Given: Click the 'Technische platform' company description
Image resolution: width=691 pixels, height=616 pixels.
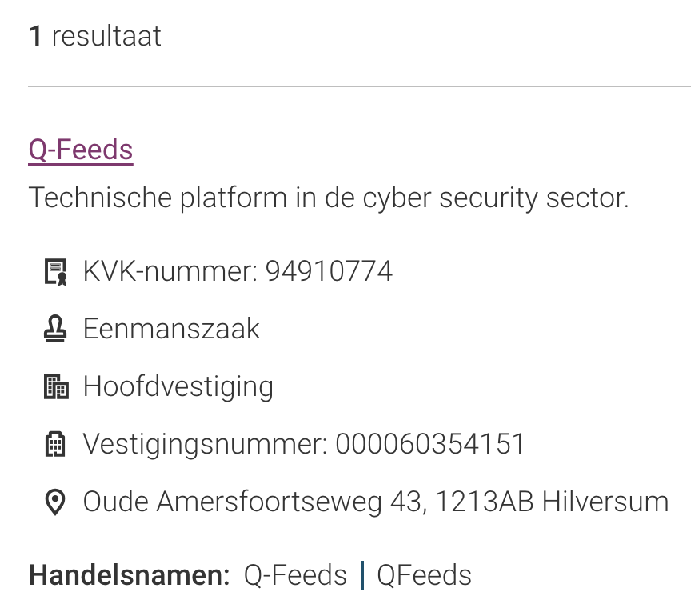Looking at the screenshot, I should [x=328, y=198].
